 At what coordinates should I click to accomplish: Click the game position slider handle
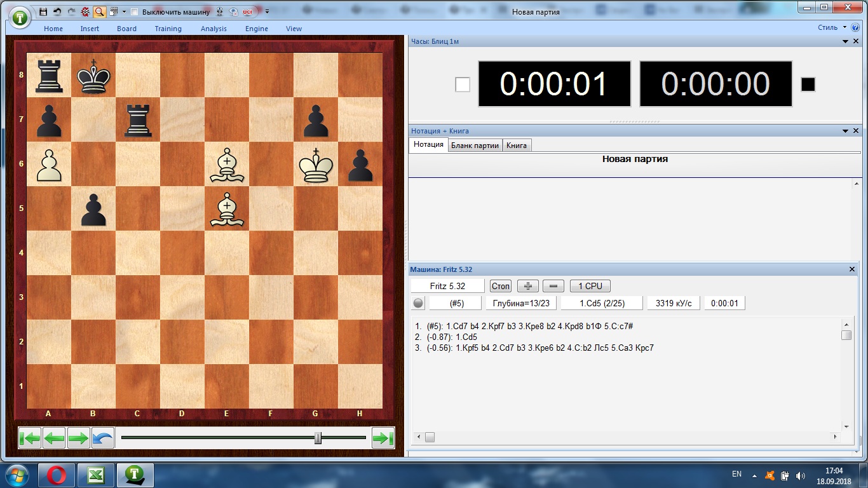318,438
